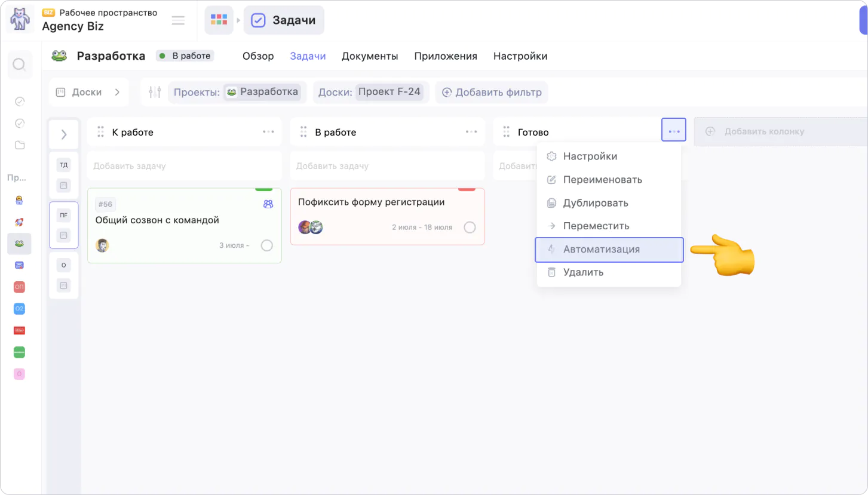Viewport: 868px width, 495px height.
Task: Select the ОП project icon
Action: (x=19, y=287)
